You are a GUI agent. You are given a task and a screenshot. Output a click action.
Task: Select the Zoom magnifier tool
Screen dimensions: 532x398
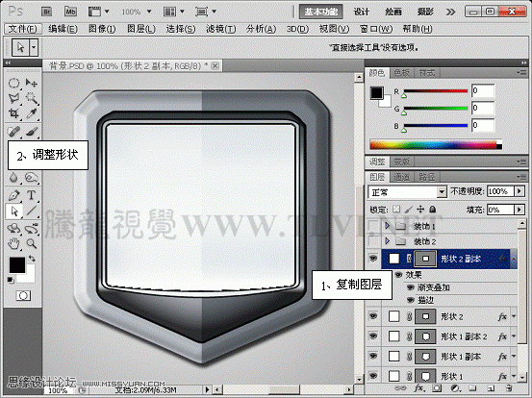click(31, 243)
